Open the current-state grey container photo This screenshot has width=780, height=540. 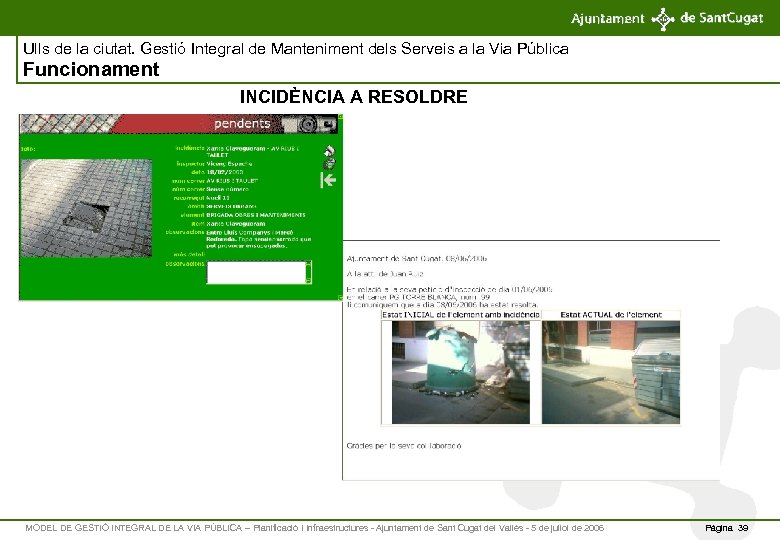click(x=611, y=372)
